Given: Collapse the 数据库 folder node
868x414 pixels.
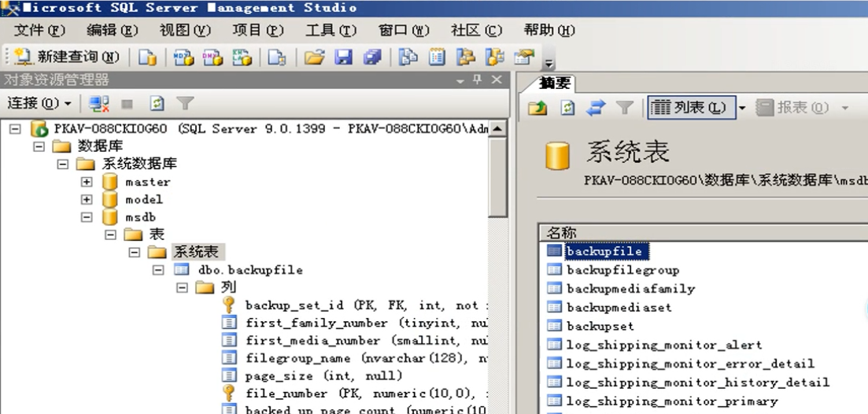Looking at the screenshot, I should tap(39, 146).
